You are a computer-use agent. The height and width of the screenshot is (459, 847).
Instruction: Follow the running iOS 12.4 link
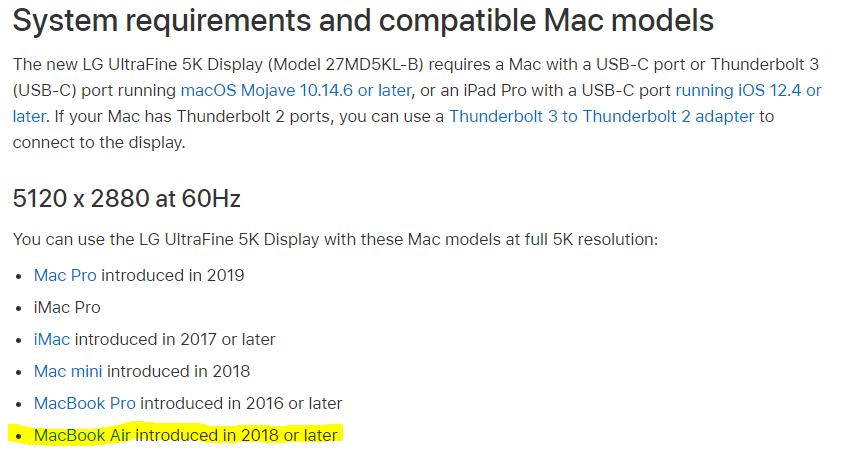[749, 90]
